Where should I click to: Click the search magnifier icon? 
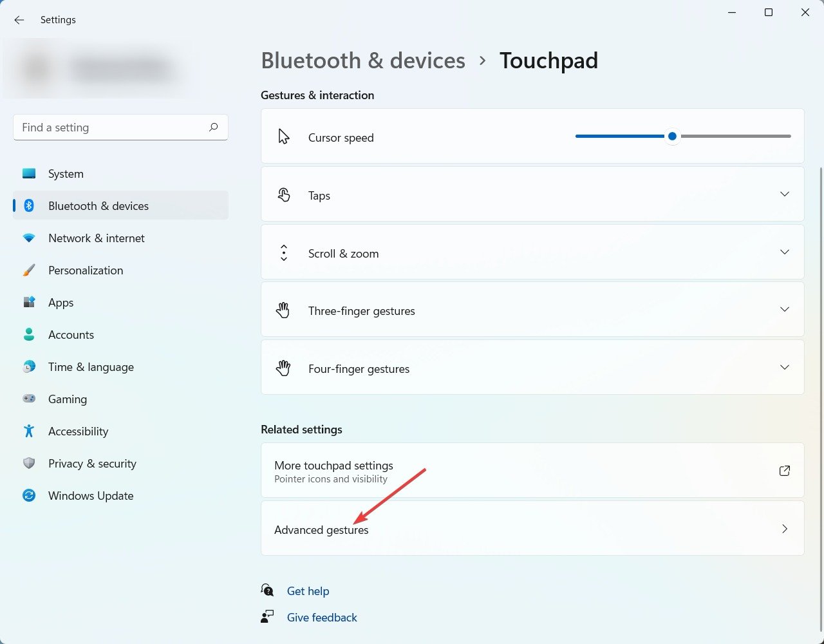pyautogui.click(x=214, y=128)
